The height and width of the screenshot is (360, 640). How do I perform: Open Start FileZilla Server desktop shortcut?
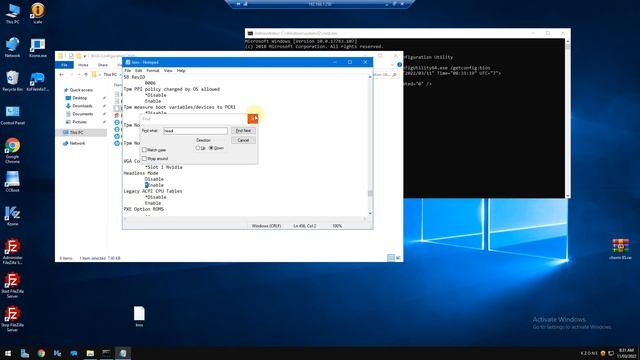(x=12, y=285)
